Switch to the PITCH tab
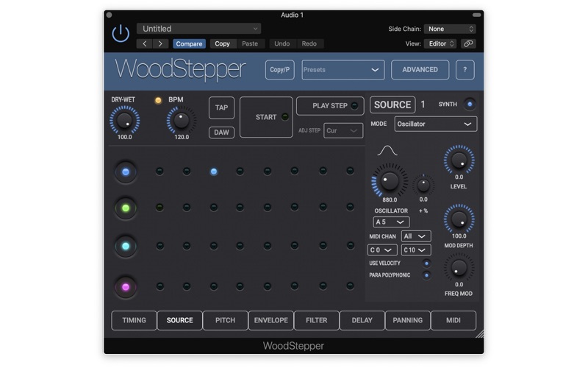Viewport: 588px width, 368px height. coord(225,321)
